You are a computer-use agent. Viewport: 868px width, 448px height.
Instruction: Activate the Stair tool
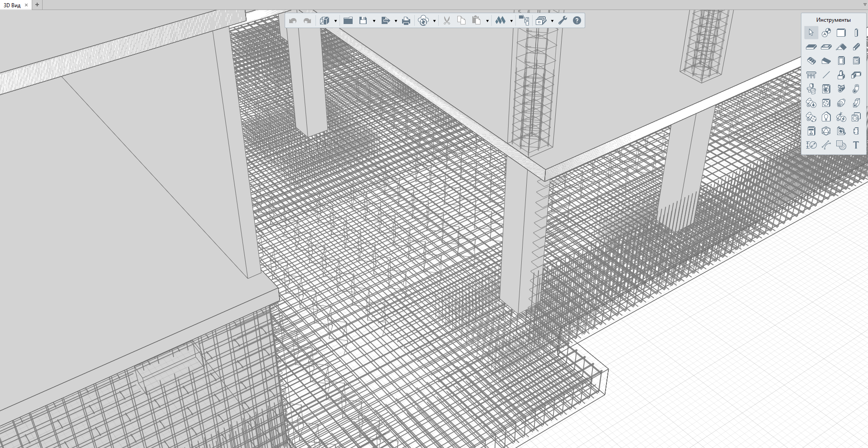811,61
